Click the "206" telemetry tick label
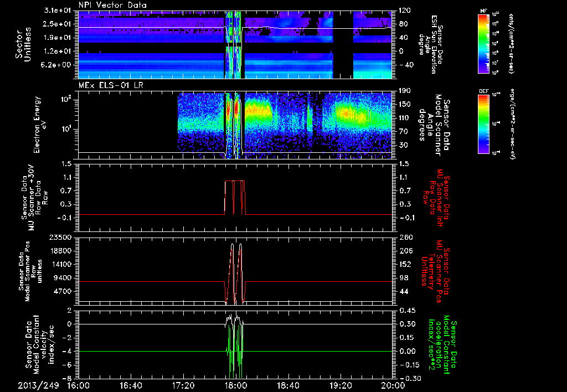Viewport: 567px width, 392px height. click(405, 251)
